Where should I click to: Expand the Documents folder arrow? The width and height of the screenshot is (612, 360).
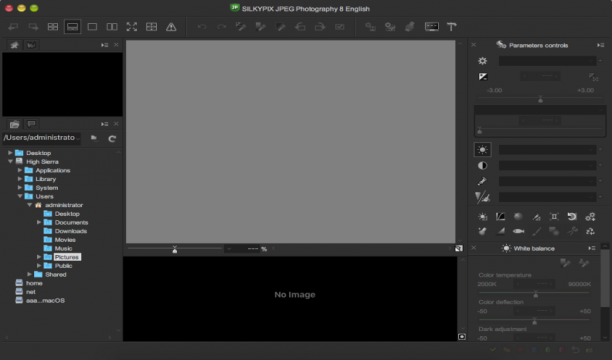(39, 222)
